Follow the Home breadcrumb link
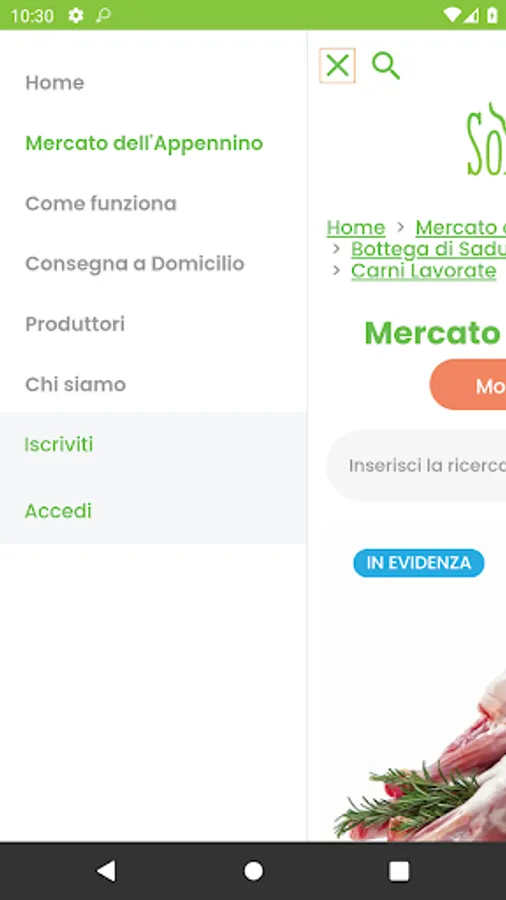 pos(356,227)
